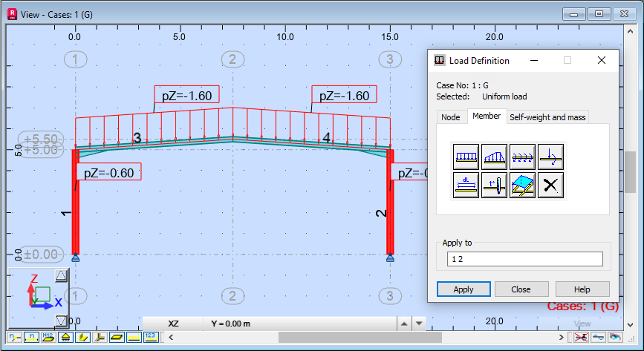
Task: Toggle the load symbols display icon
Action: click(x=134, y=338)
